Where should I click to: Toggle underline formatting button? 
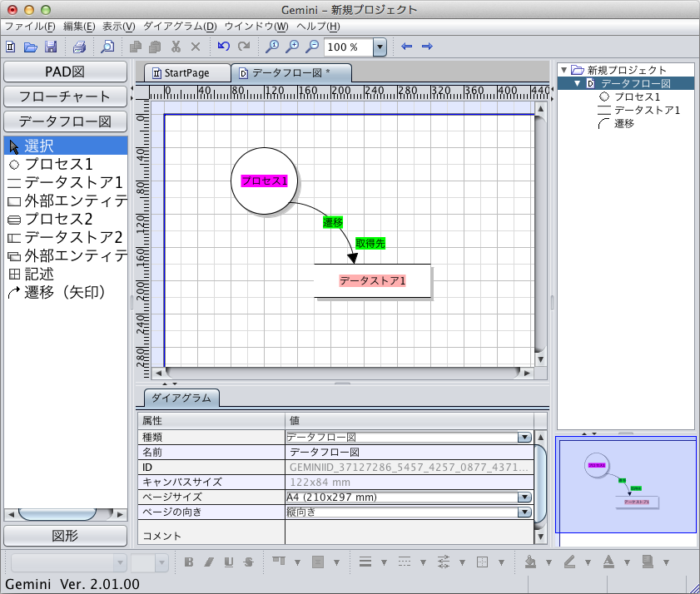coord(229,562)
